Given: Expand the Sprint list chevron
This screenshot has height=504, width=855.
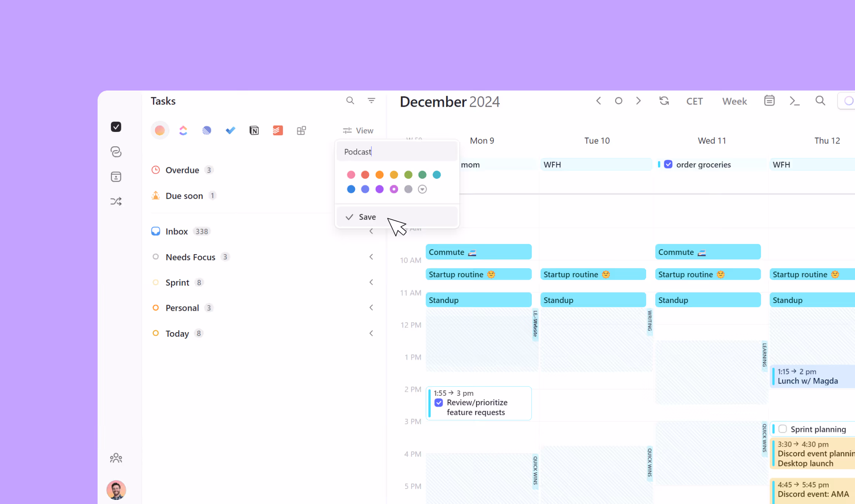Looking at the screenshot, I should click(371, 282).
